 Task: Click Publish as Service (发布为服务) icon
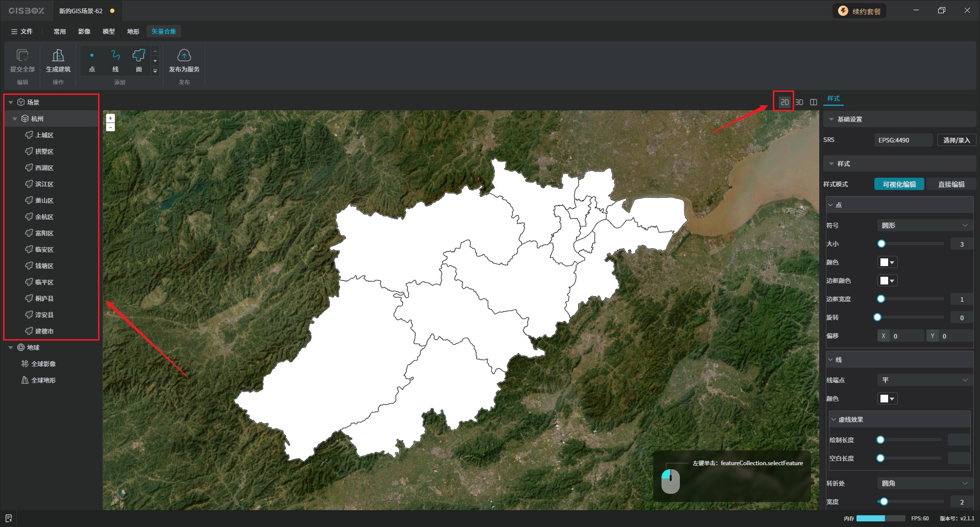pyautogui.click(x=184, y=56)
